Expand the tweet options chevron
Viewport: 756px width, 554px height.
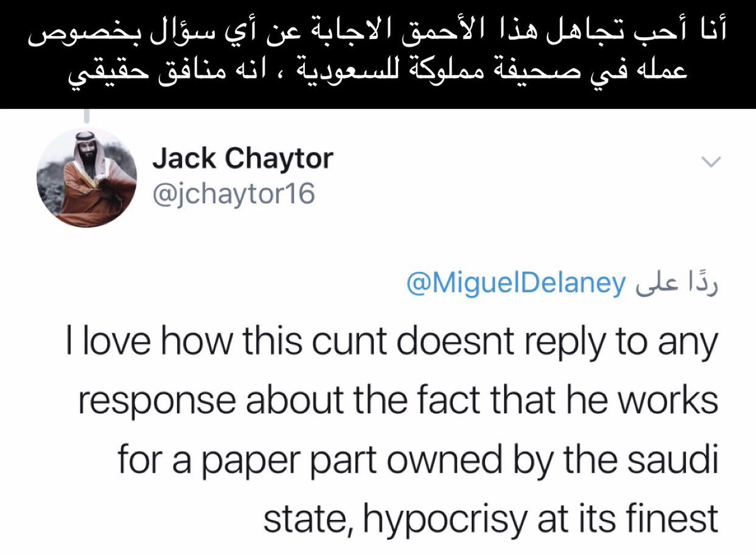click(711, 163)
